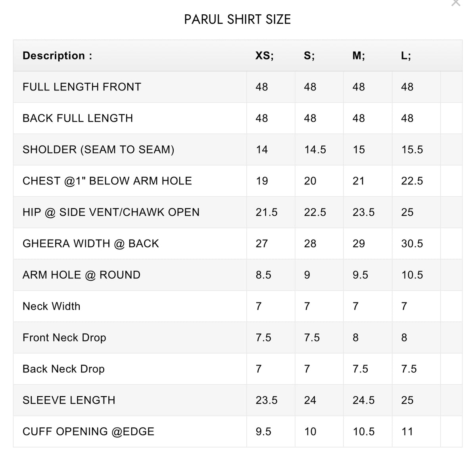
Task: Select the BACK FULL LENGTH row label
Action: (78, 118)
